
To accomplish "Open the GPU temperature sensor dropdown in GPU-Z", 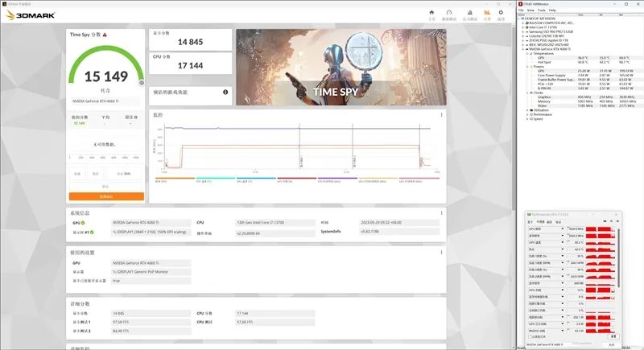I will tap(563, 242).
